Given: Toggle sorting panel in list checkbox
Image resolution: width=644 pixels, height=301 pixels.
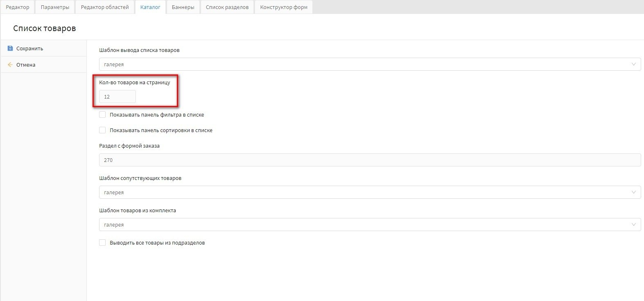Looking at the screenshot, I should point(102,130).
